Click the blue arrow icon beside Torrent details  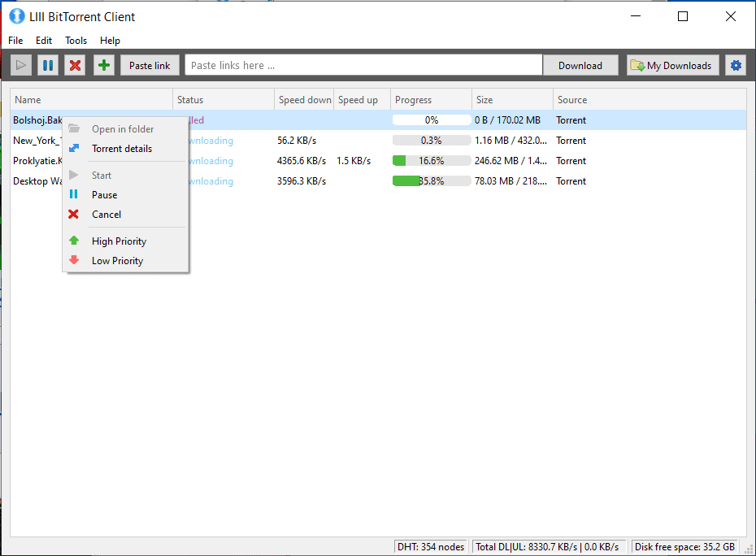point(74,149)
